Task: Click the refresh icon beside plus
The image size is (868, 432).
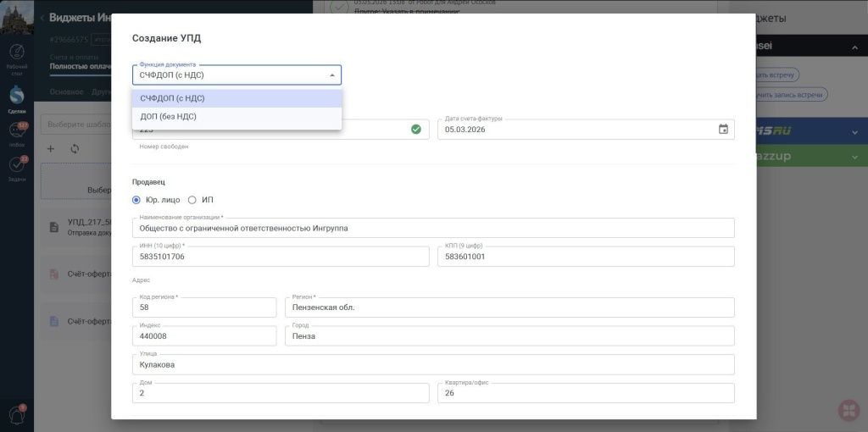Action: pyautogui.click(x=75, y=149)
